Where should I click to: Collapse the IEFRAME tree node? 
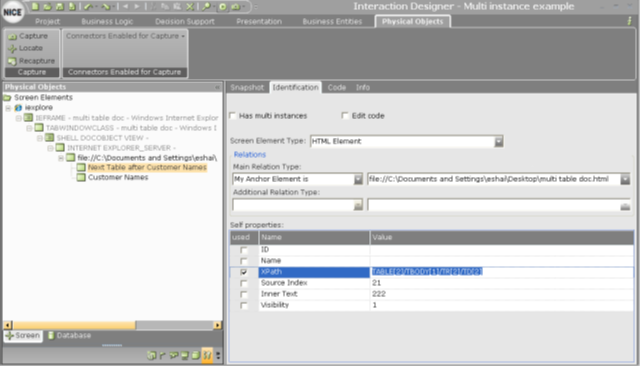tap(19, 118)
